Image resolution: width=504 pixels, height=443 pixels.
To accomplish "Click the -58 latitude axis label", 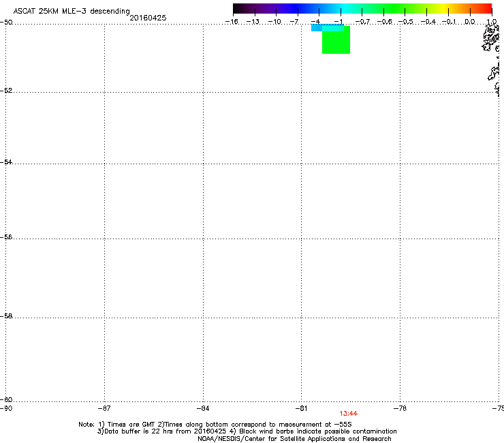I will [6, 316].
